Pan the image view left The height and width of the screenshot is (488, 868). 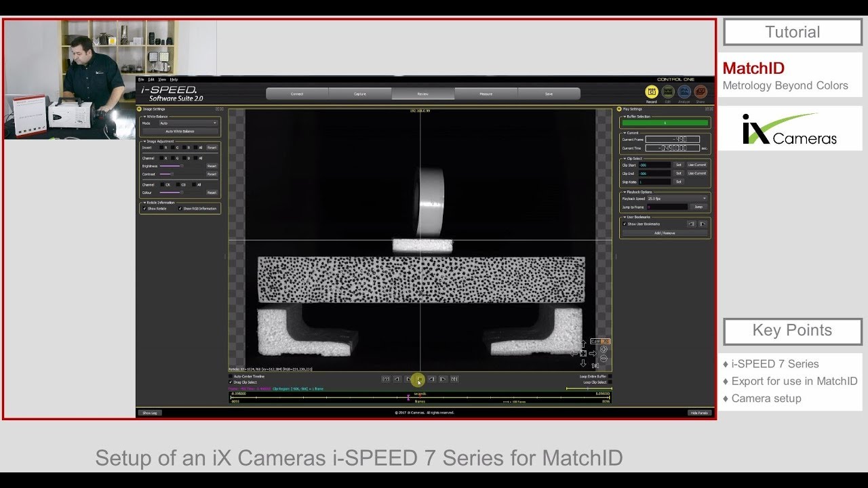574,353
